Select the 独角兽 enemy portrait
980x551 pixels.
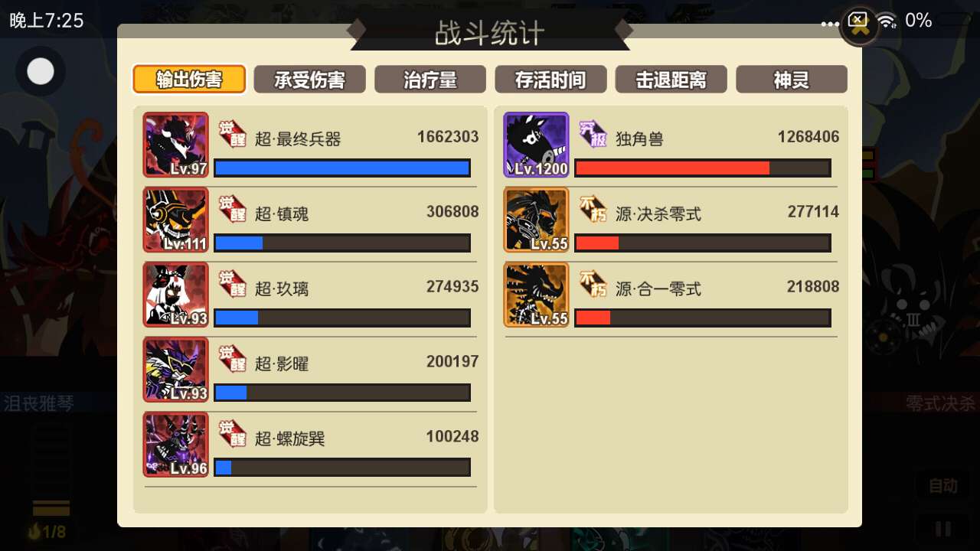point(536,145)
